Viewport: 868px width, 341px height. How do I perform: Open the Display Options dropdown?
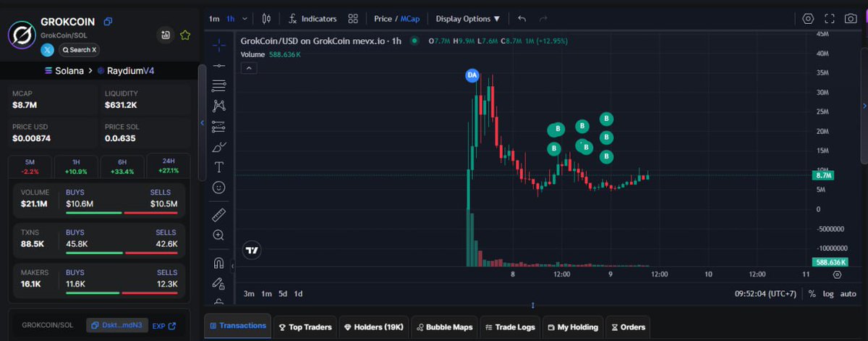468,19
